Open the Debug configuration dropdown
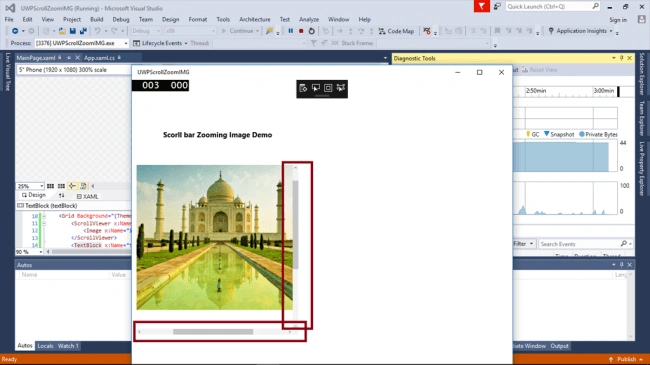The height and width of the screenshot is (365, 650). [x=146, y=31]
